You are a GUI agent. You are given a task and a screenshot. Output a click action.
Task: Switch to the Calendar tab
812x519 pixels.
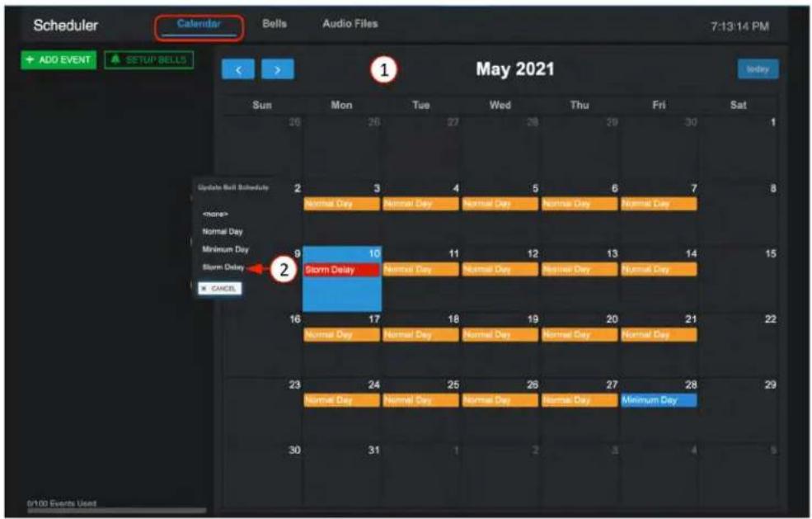coord(199,24)
